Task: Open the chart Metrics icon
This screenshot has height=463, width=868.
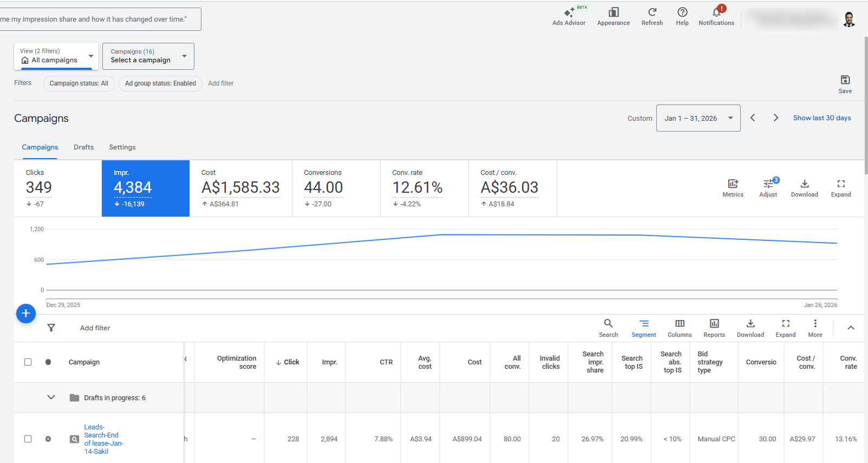Action: (x=733, y=184)
